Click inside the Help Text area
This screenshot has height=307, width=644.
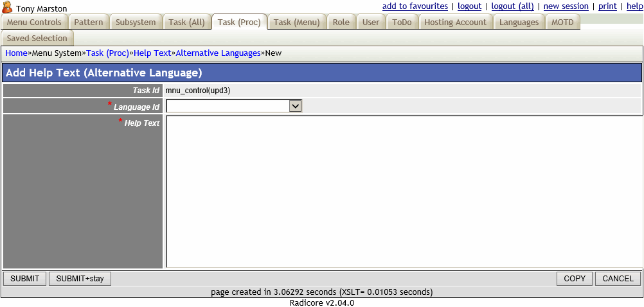pos(404,191)
